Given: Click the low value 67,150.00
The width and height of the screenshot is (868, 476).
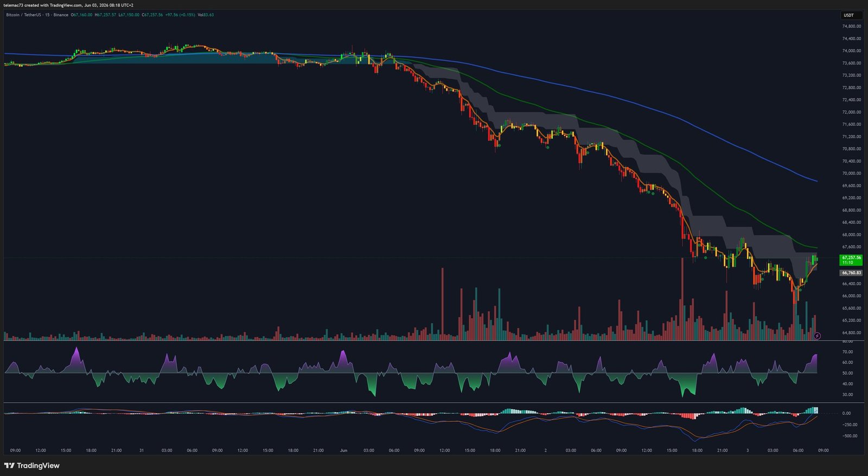Looking at the screenshot, I should pyautogui.click(x=129, y=15).
